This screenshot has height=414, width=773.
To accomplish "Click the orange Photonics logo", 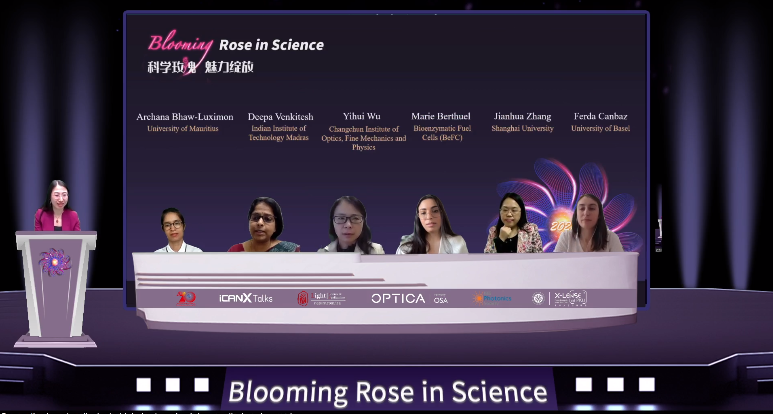I will coord(493,298).
